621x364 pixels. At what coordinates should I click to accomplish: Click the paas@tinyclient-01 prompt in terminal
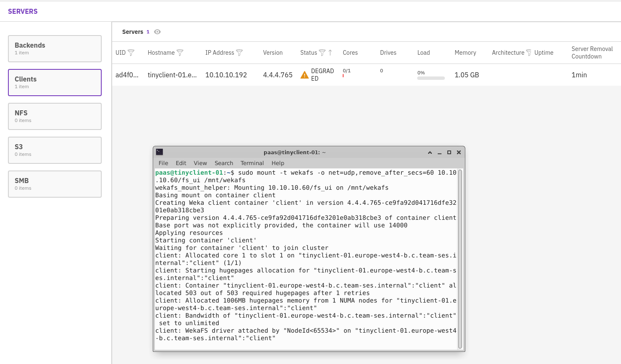[x=189, y=173]
